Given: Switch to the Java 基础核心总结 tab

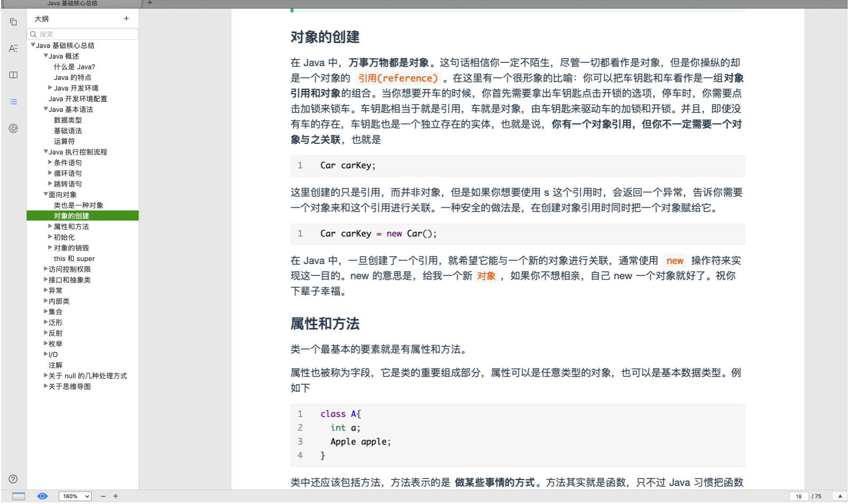Looking at the screenshot, I should pos(72,3).
